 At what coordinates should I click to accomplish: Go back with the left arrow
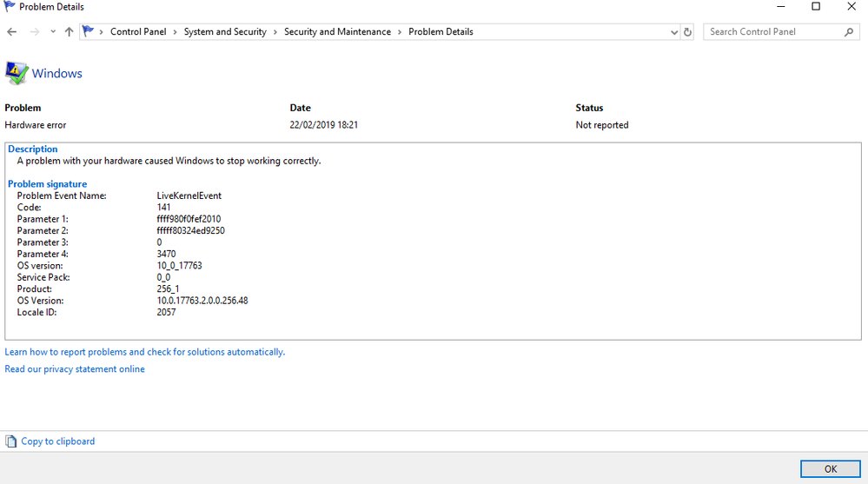click(x=11, y=32)
